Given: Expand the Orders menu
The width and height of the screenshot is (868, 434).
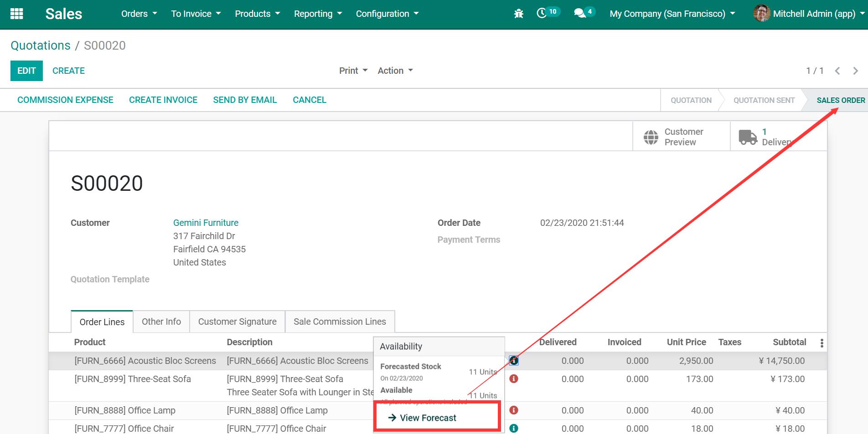Looking at the screenshot, I should (139, 14).
